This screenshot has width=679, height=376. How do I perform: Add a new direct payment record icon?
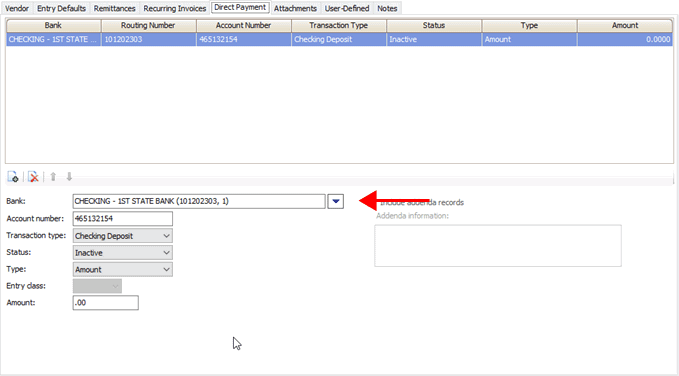13,177
